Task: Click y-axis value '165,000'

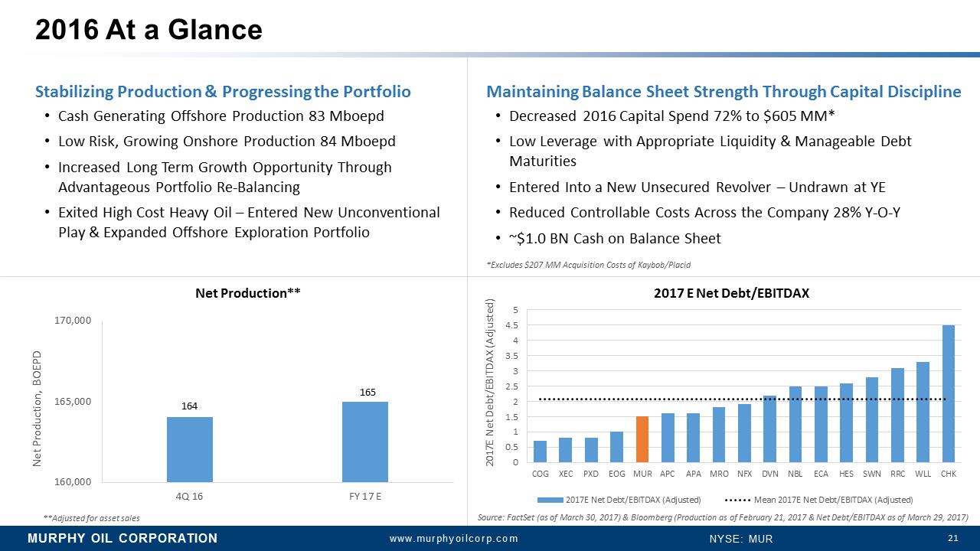Action: (x=73, y=402)
